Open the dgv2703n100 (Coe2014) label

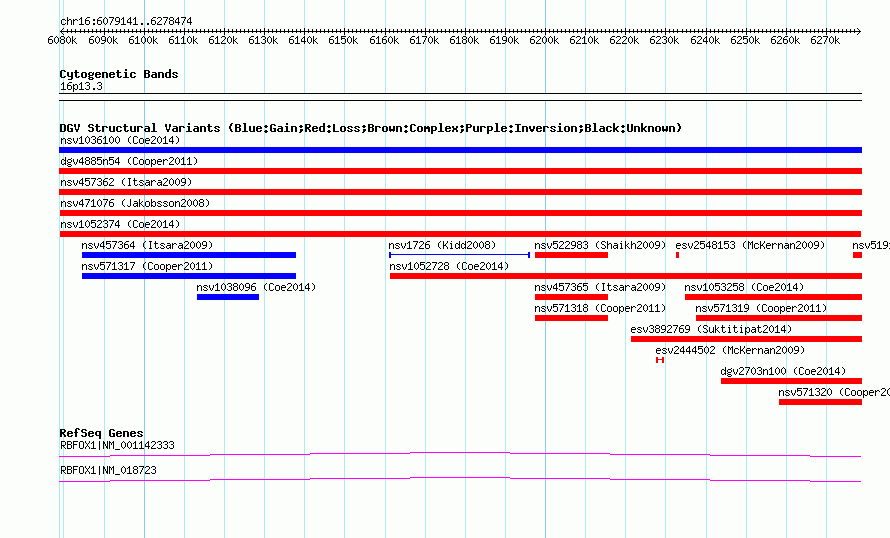(x=783, y=371)
